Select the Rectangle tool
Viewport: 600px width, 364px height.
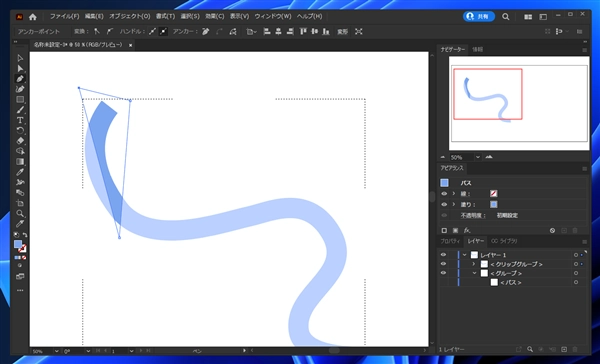point(20,100)
